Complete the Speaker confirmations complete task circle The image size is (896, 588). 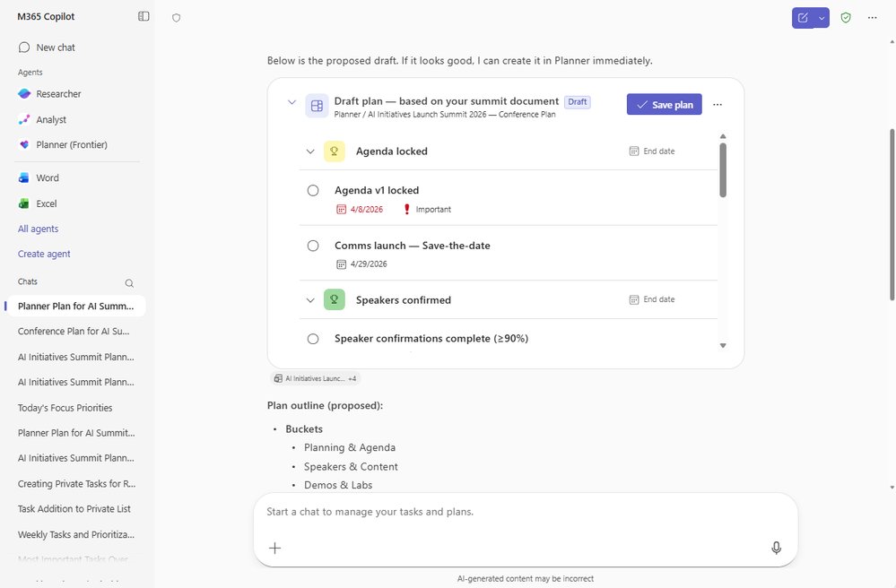tap(313, 338)
